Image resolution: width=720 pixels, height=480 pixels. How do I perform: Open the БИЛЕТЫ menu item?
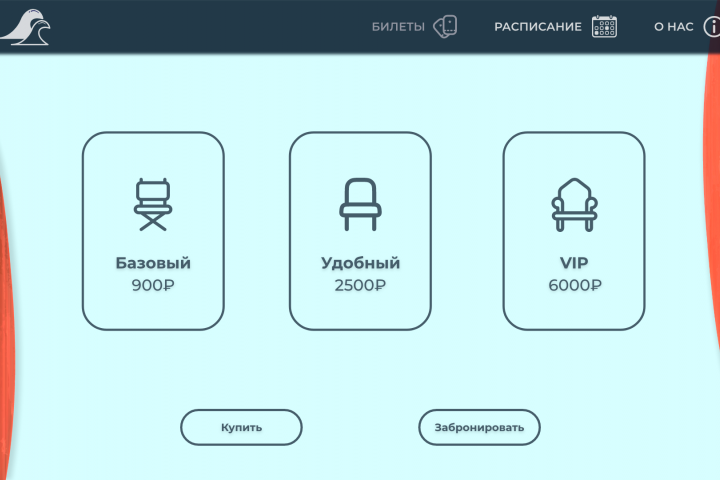tap(398, 27)
